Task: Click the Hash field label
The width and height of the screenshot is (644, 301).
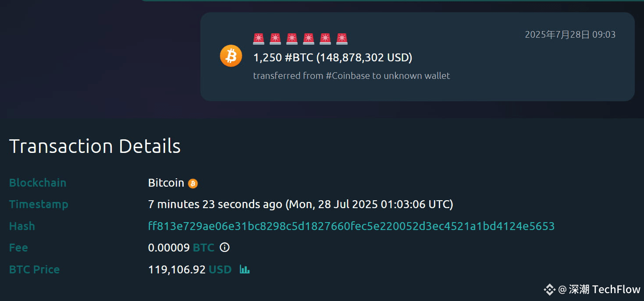Action: [22, 226]
